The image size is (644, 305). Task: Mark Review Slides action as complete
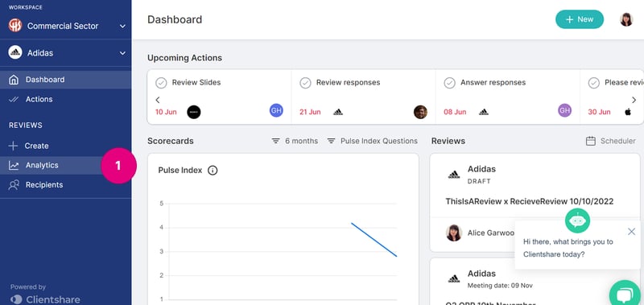[161, 83]
